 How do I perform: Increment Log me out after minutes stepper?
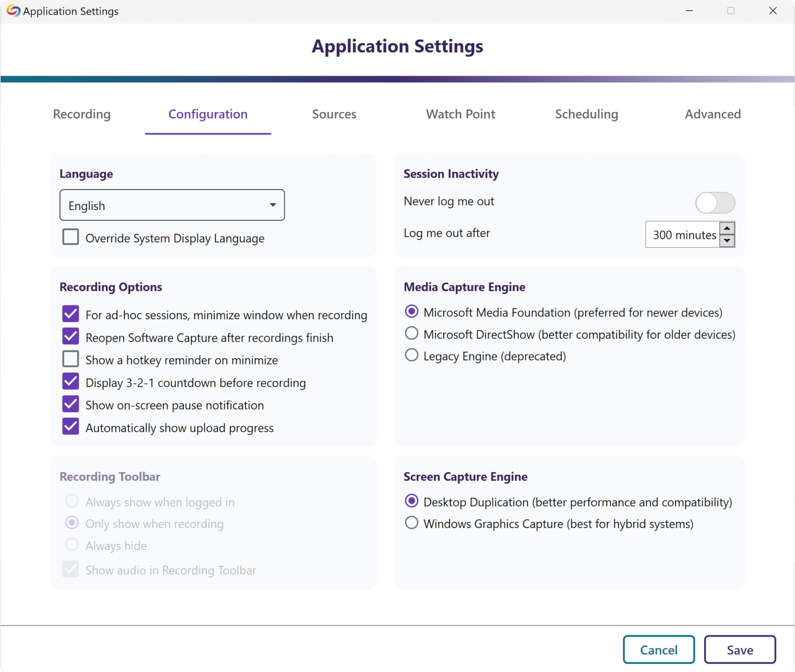click(x=727, y=229)
